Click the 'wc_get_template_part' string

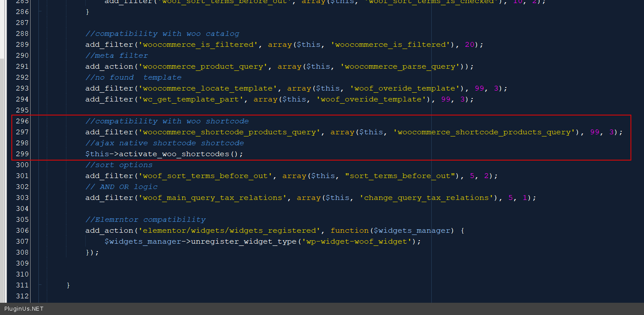(191, 99)
